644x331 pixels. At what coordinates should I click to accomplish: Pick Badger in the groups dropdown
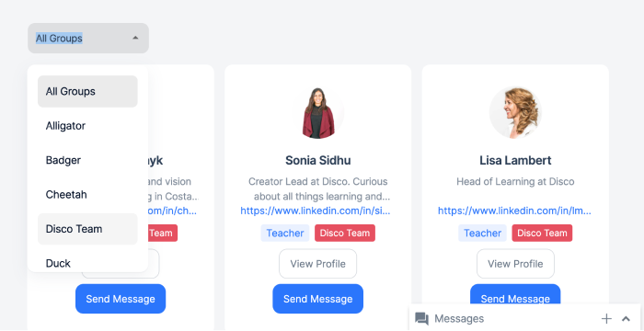[87, 160]
